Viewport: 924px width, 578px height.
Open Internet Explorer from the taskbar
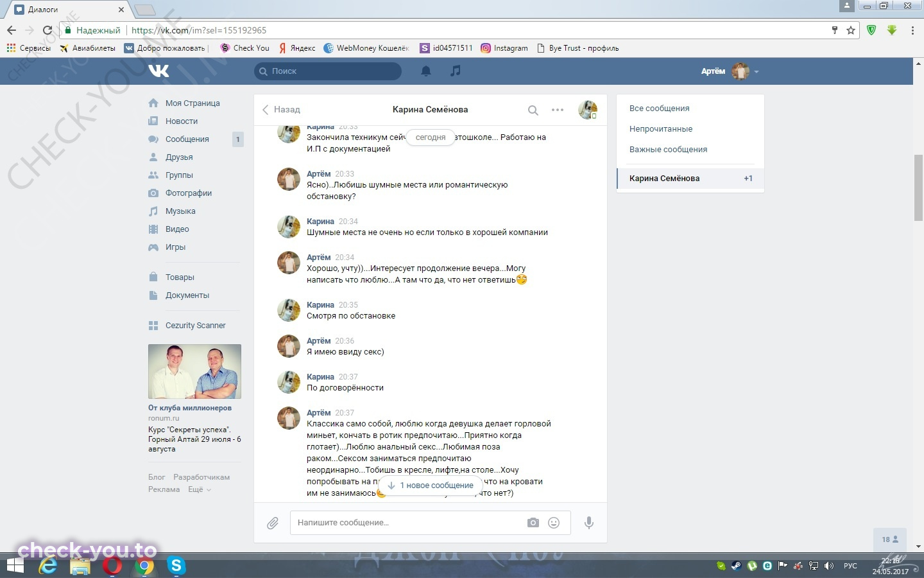(48, 566)
